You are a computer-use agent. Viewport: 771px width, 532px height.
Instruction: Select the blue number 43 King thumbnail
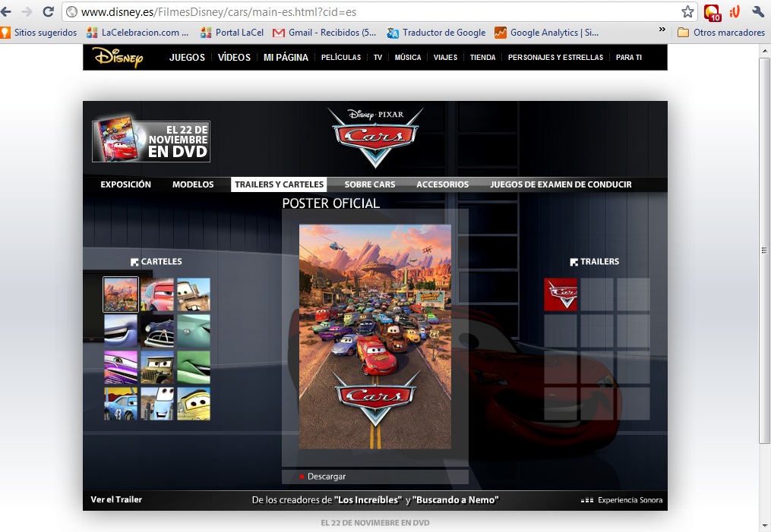point(121,403)
